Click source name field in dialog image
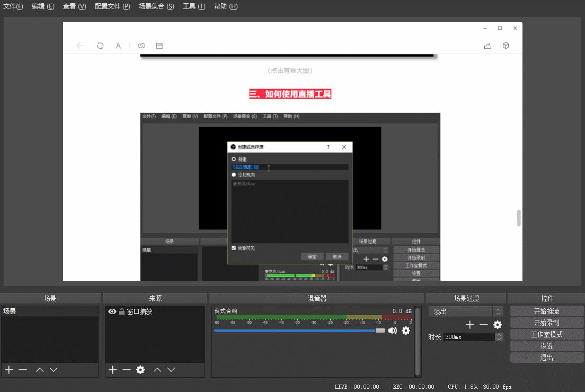The width and height of the screenshot is (585, 392). tap(290, 167)
